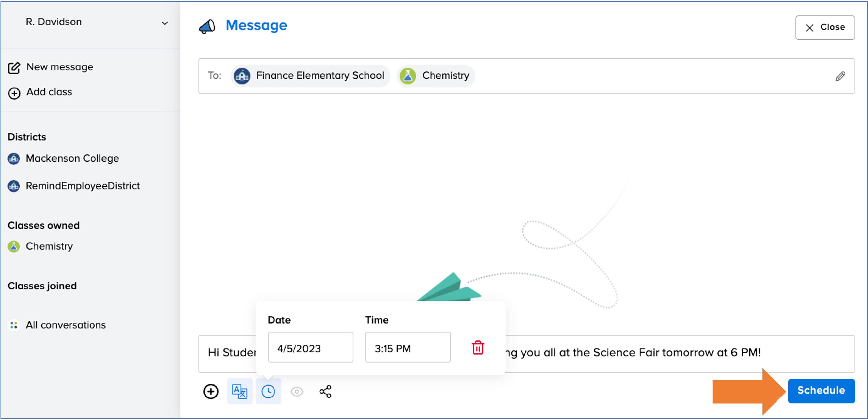This screenshot has width=868, height=419.
Task: Click the pencil icon to edit recipients
Action: point(840,76)
